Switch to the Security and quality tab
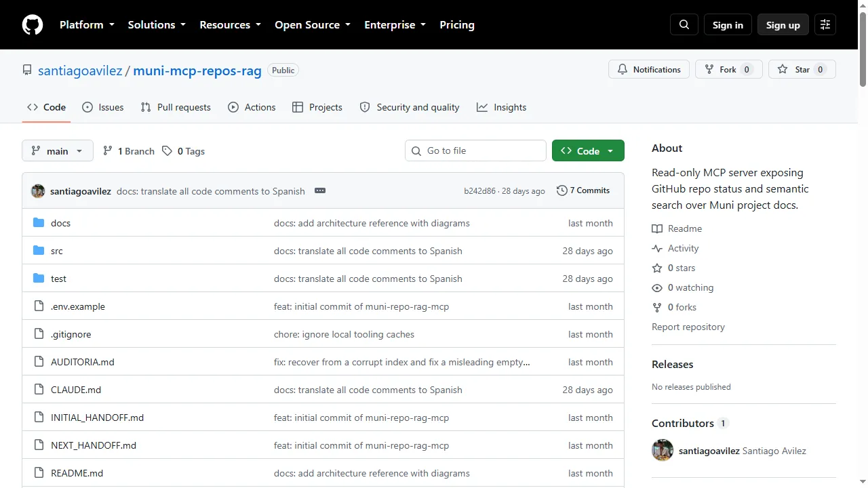This screenshot has width=868, height=488. click(410, 107)
